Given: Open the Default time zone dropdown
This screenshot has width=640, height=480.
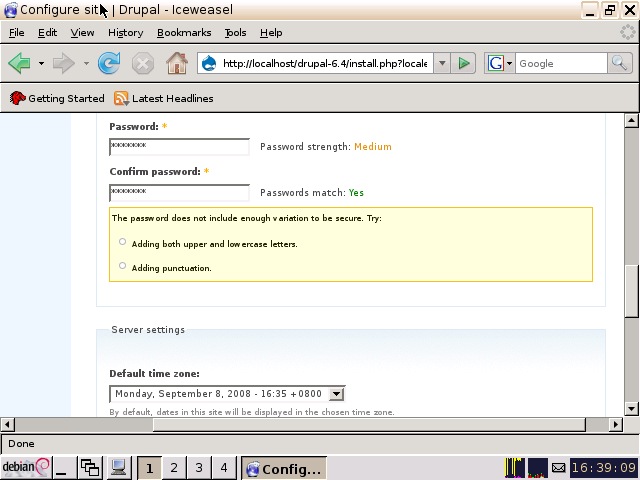Looking at the screenshot, I should (x=227, y=394).
